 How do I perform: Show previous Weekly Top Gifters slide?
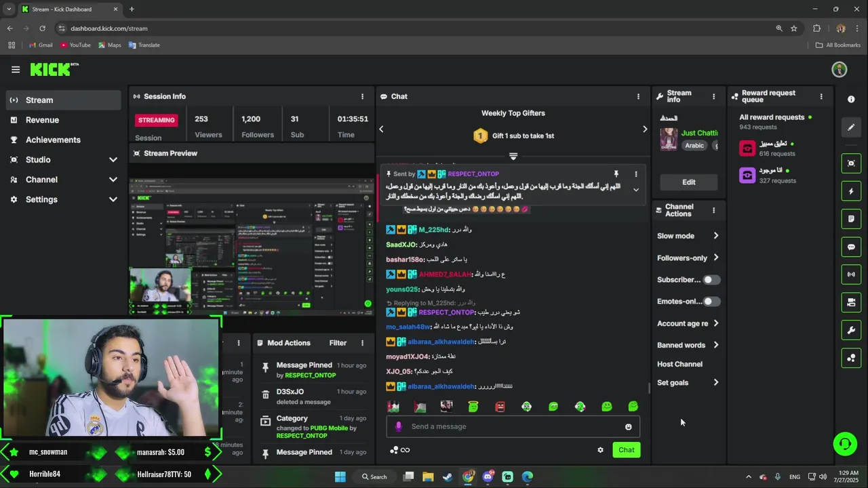[381, 129]
